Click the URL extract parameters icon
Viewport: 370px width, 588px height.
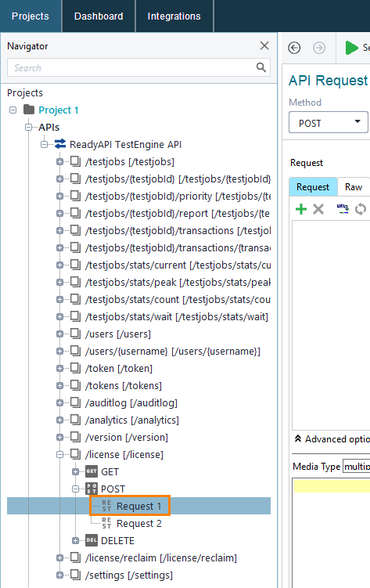(343, 209)
